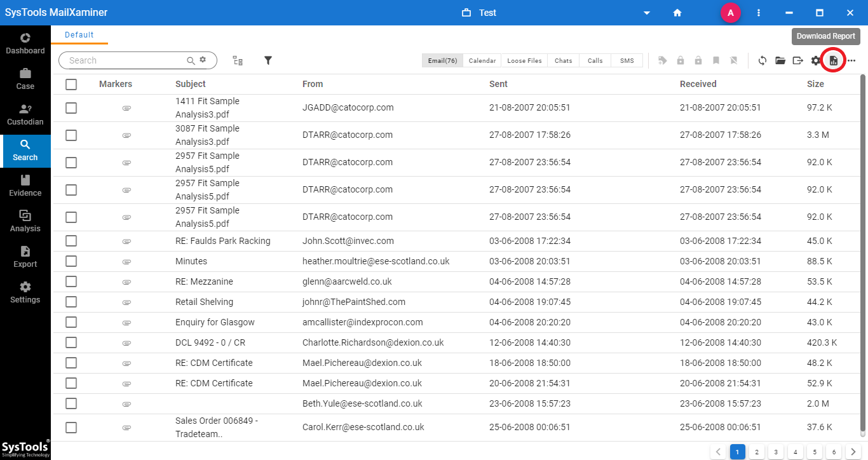Click sender glenn@aarcweld.co.uk

(347, 281)
